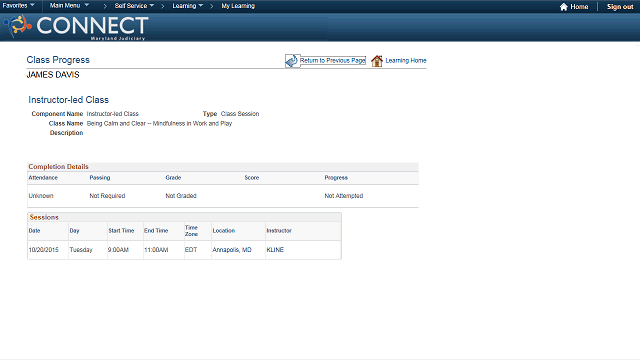Click the Time Zone column header

pyautogui.click(x=191, y=231)
